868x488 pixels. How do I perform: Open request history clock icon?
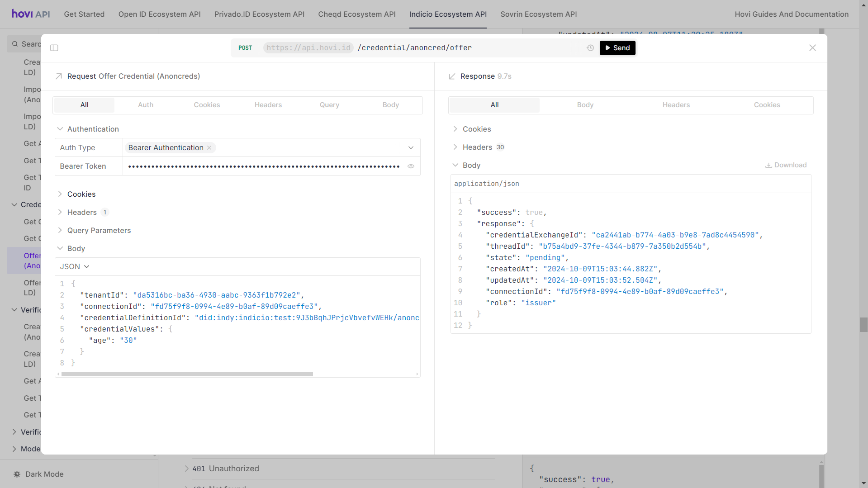pos(590,48)
